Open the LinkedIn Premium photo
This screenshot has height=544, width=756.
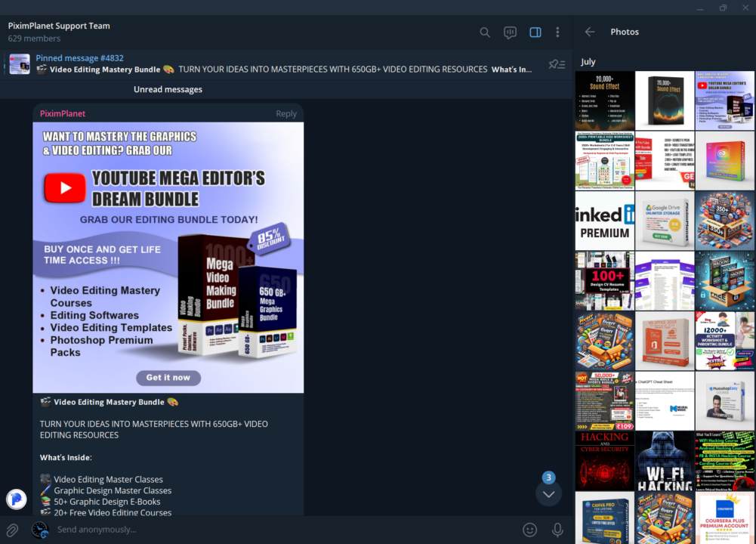coord(605,221)
